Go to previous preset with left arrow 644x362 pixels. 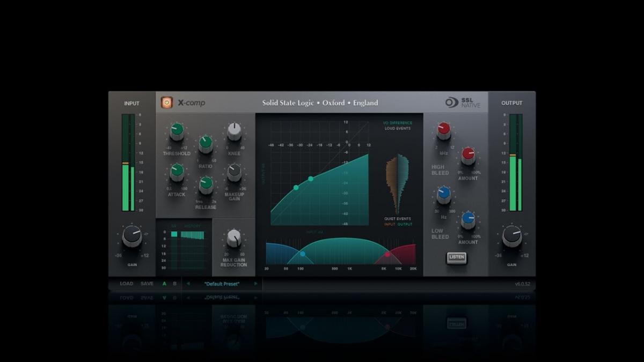pos(188,284)
